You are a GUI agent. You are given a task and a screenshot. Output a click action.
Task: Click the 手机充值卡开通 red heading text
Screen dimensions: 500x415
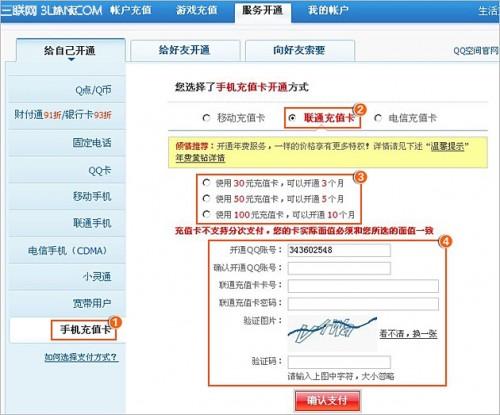pos(252,87)
